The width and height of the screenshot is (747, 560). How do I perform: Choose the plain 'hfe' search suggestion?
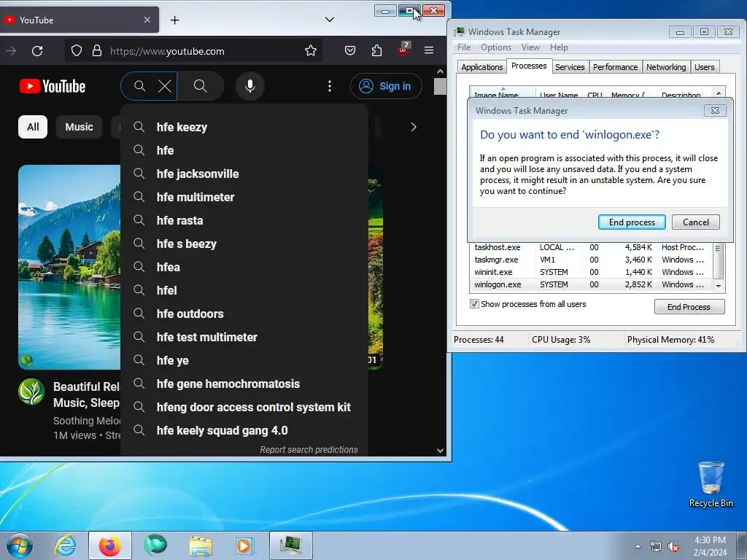[x=244, y=150]
